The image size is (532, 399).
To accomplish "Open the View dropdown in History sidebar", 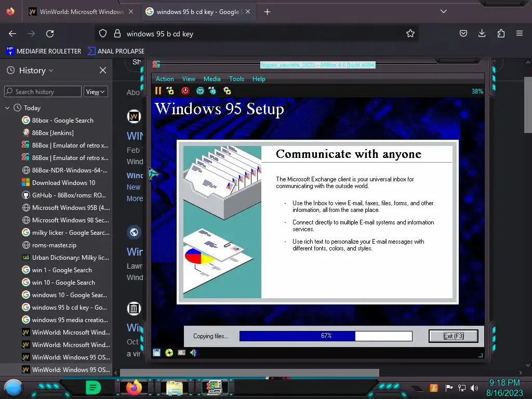I will (96, 91).
